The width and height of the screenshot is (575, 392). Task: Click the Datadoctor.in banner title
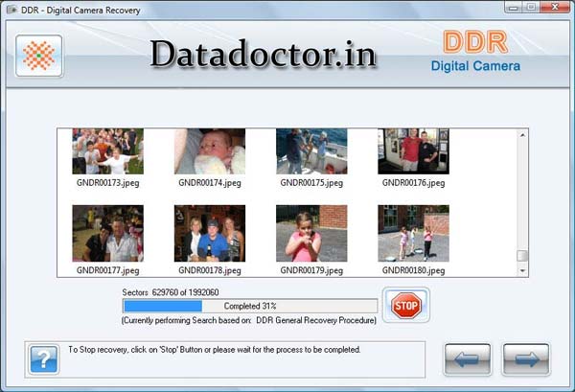[x=264, y=55]
